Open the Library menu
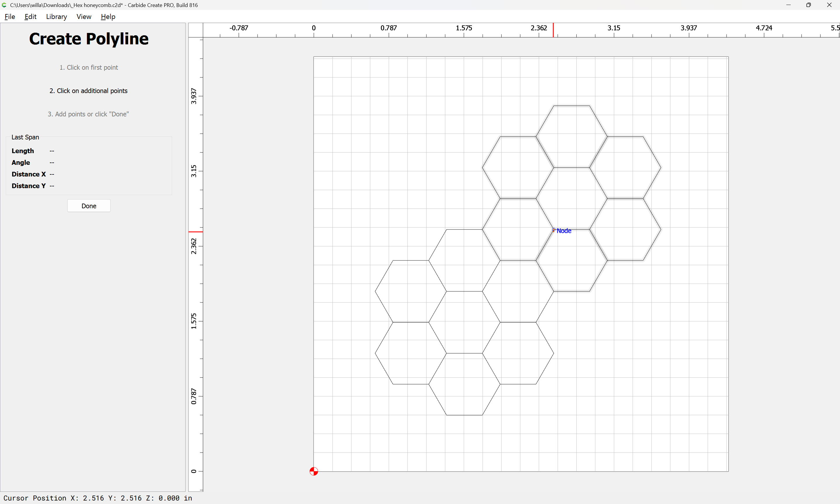The height and width of the screenshot is (504, 840). pyautogui.click(x=56, y=17)
